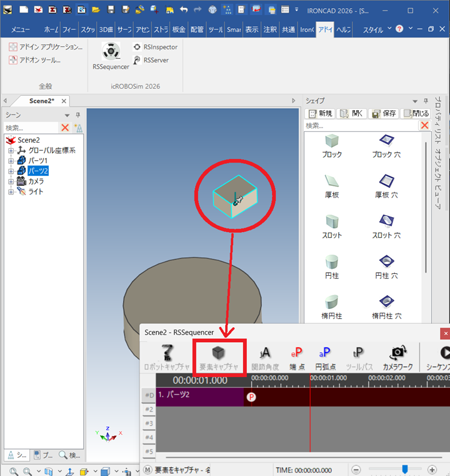The width and height of the screenshot is (450, 476).
Task: Clear the scene search with red X
Action: pos(65,128)
